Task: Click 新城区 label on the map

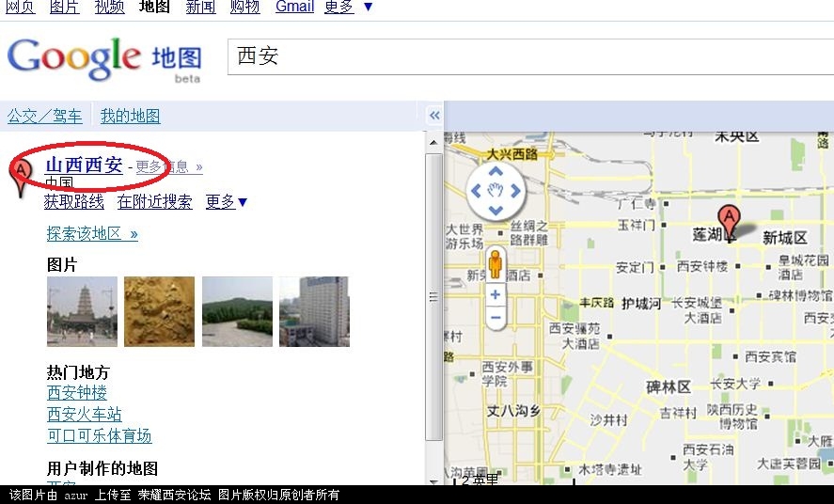Action: pos(784,238)
